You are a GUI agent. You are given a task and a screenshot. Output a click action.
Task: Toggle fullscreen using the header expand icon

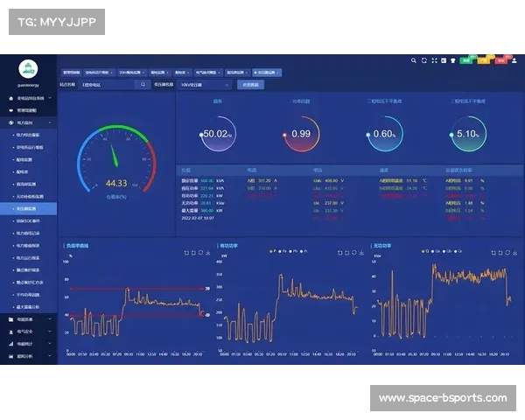(434, 61)
